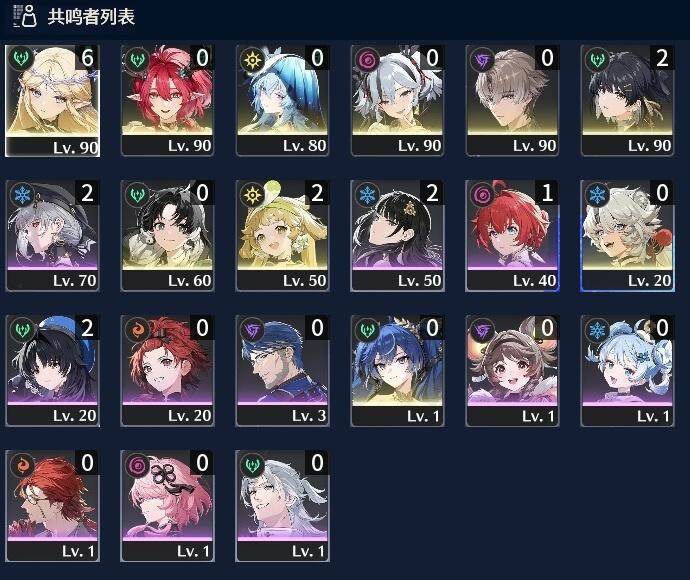Click the element icon on blue-haired Lv. 80 card
This screenshot has height=580, width=690.
pyautogui.click(x=252, y=59)
